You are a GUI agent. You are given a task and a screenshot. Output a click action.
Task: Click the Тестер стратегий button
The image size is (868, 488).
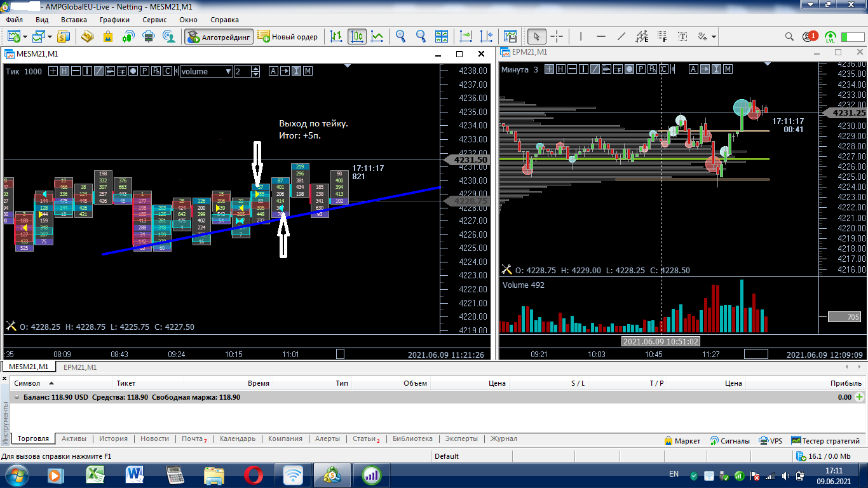(x=825, y=440)
